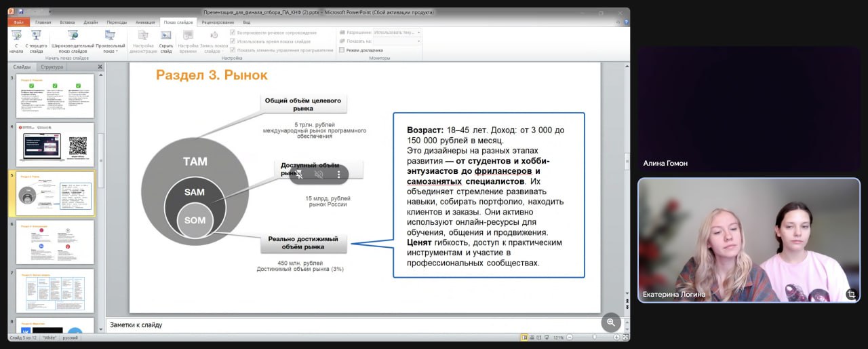Click the slide title Раздел 3. Рынок
Screen dimensions: 868x349
tap(212, 75)
